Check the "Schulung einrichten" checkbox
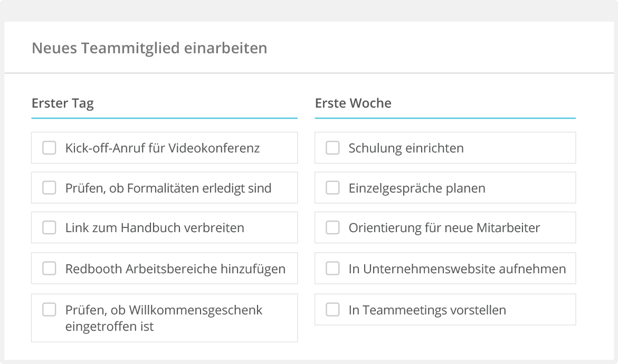The width and height of the screenshot is (618, 364). click(332, 148)
